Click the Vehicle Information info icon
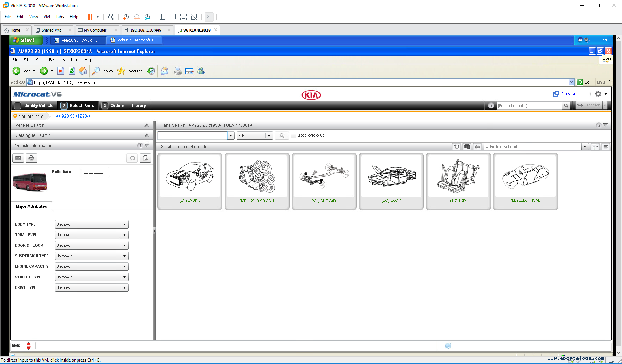The height and width of the screenshot is (364, 622). [x=140, y=145]
